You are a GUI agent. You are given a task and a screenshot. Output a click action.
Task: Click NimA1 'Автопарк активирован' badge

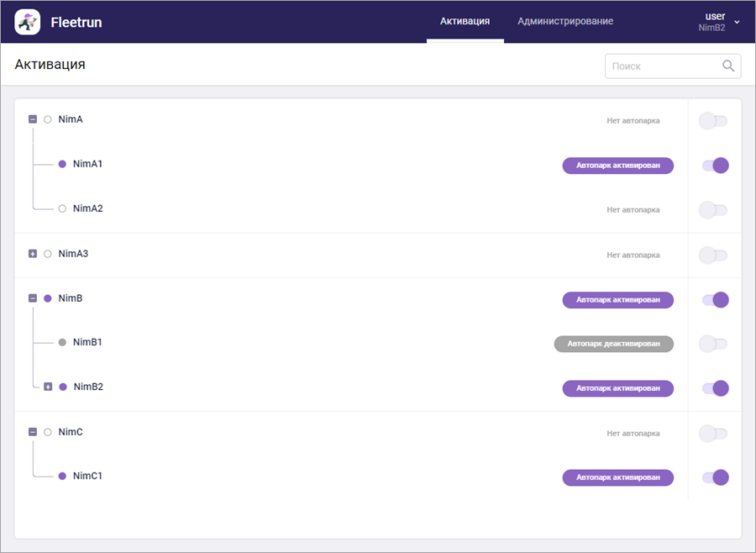point(618,166)
